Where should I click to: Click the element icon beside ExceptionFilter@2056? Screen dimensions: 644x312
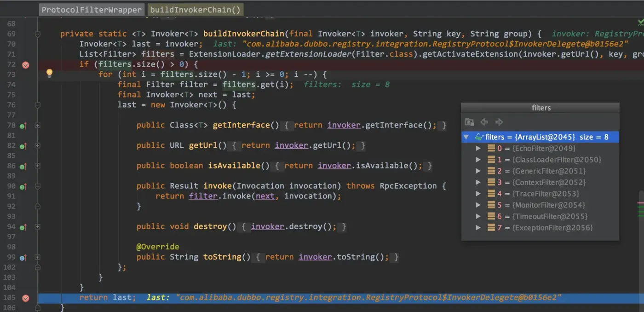[491, 228]
